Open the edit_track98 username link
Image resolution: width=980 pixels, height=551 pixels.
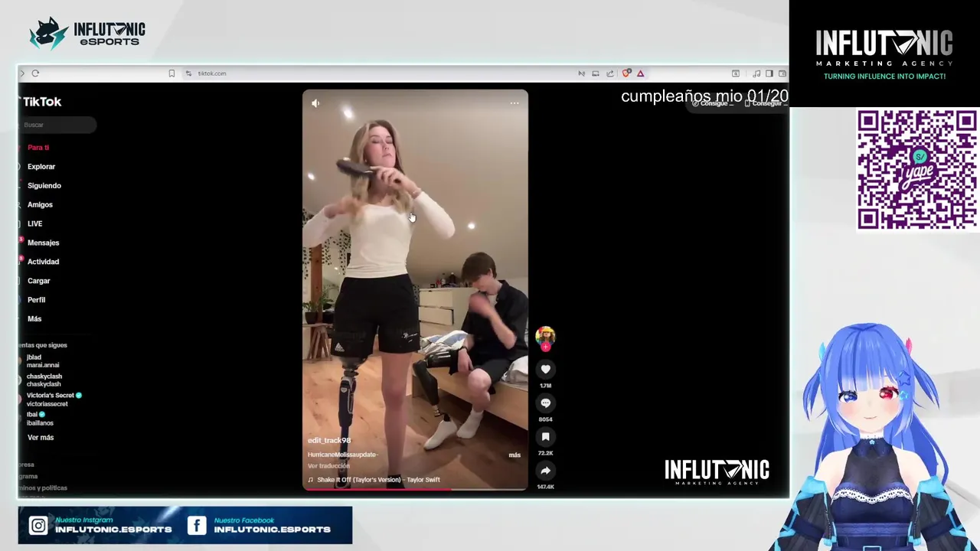pos(329,441)
